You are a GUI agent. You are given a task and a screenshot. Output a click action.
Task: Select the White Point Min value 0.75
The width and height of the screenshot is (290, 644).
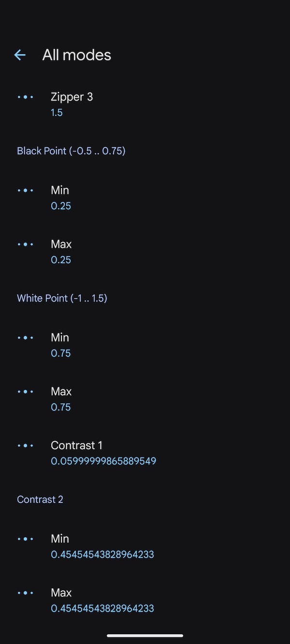(61, 353)
